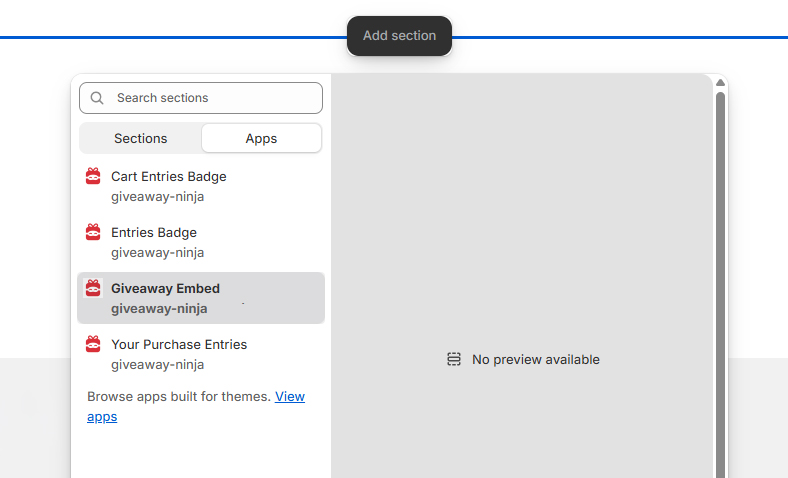
Task: Click the no-preview placeholder icon
Action: click(454, 359)
